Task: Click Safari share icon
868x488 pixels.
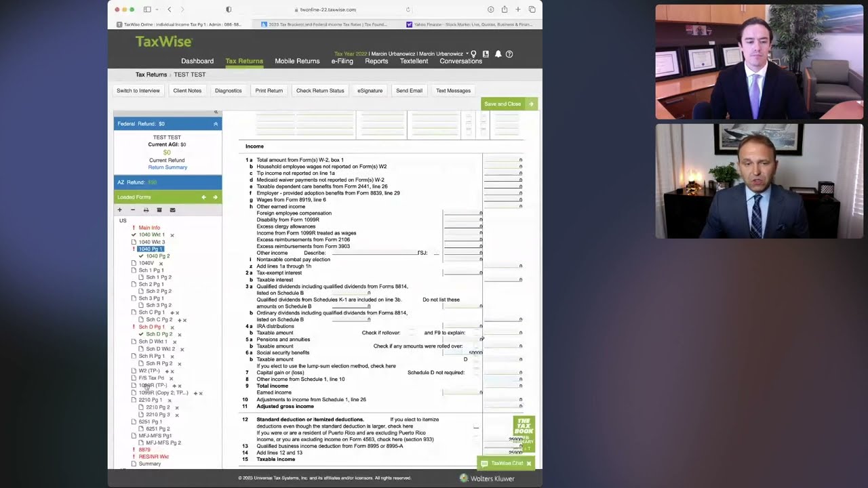Action: click(x=504, y=9)
